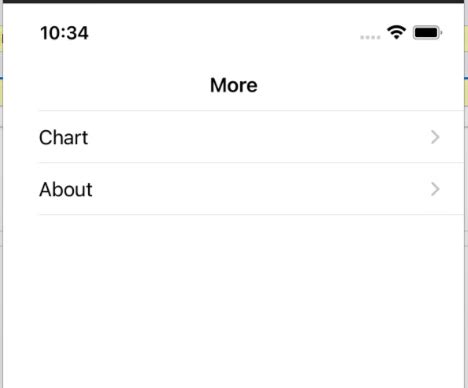Tap the 10:34 clock in status bar
This screenshot has height=388, width=468.
pyautogui.click(x=64, y=33)
